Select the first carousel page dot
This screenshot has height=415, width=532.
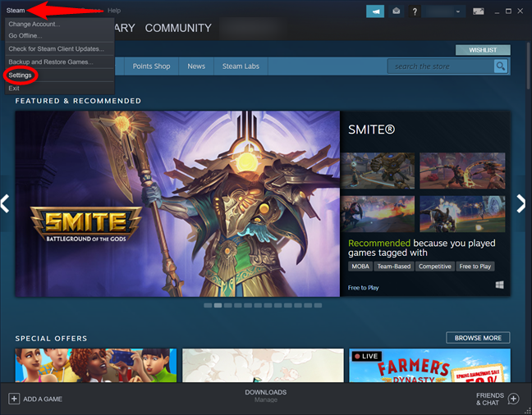coord(208,305)
